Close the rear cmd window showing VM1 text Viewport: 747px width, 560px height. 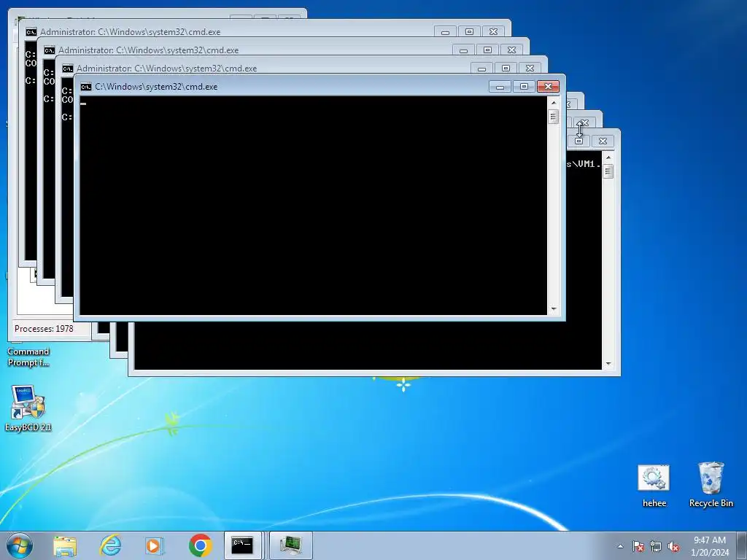(x=603, y=141)
